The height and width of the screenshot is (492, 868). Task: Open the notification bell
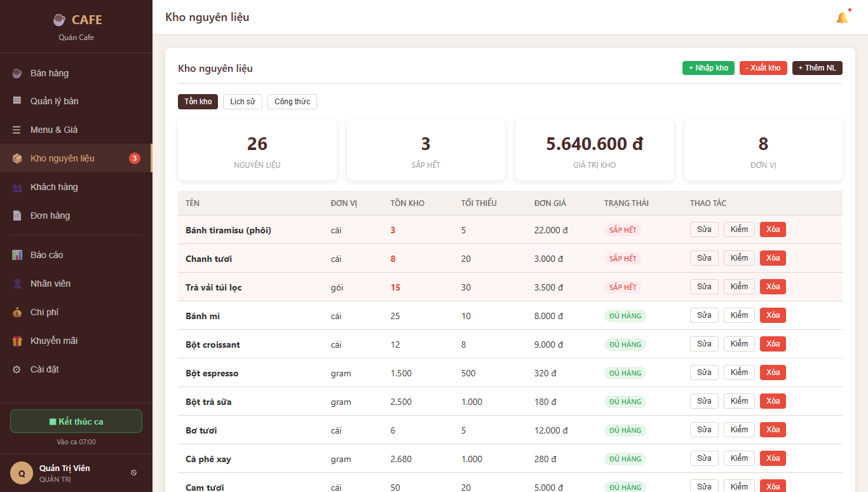[842, 18]
